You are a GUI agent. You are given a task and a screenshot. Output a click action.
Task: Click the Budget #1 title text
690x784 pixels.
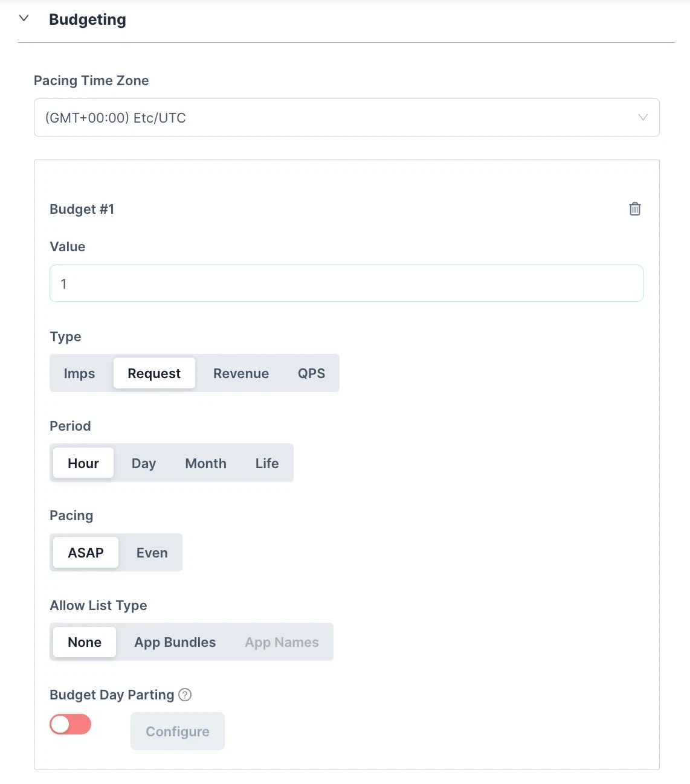(x=82, y=209)
